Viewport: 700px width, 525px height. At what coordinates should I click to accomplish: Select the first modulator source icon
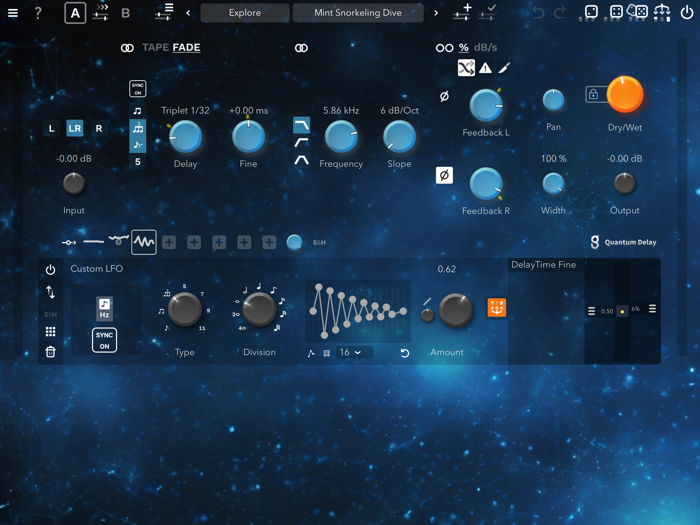coord(69,242)
